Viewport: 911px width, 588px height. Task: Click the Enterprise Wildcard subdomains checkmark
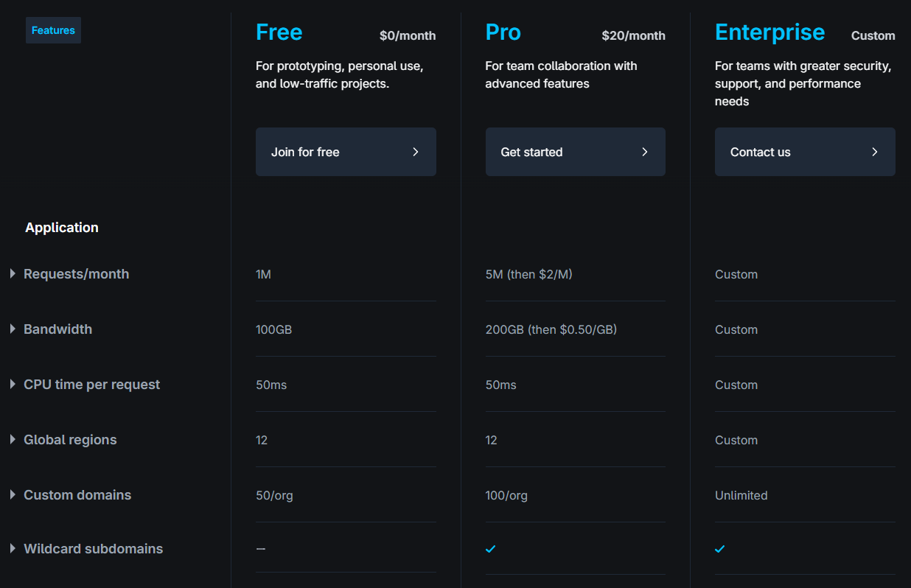pos(720,549)
